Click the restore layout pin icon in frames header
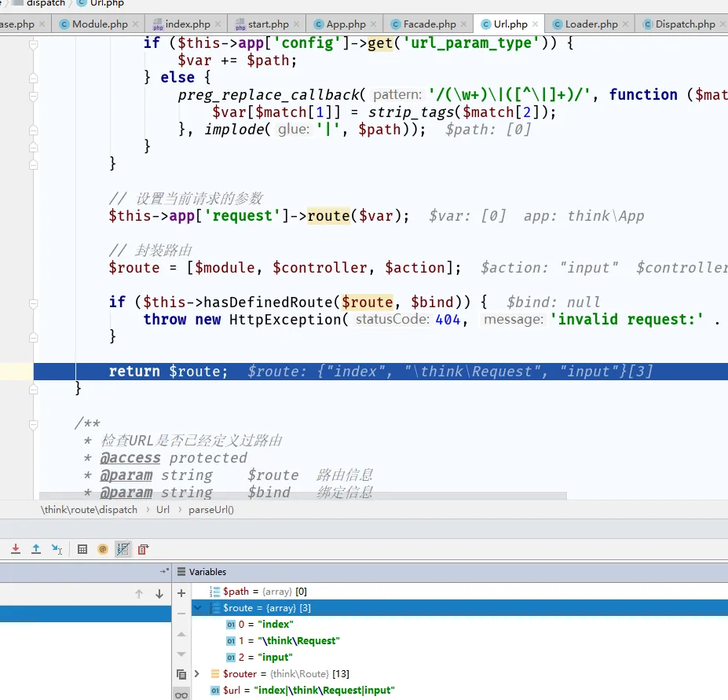728x700 pixels. (164, 571)
